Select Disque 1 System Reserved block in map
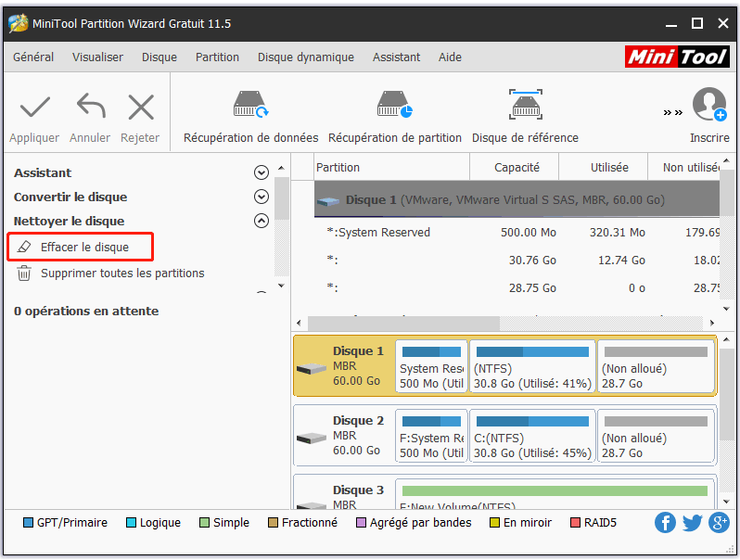This screenshot has height=560, width=740. (431, 366)
